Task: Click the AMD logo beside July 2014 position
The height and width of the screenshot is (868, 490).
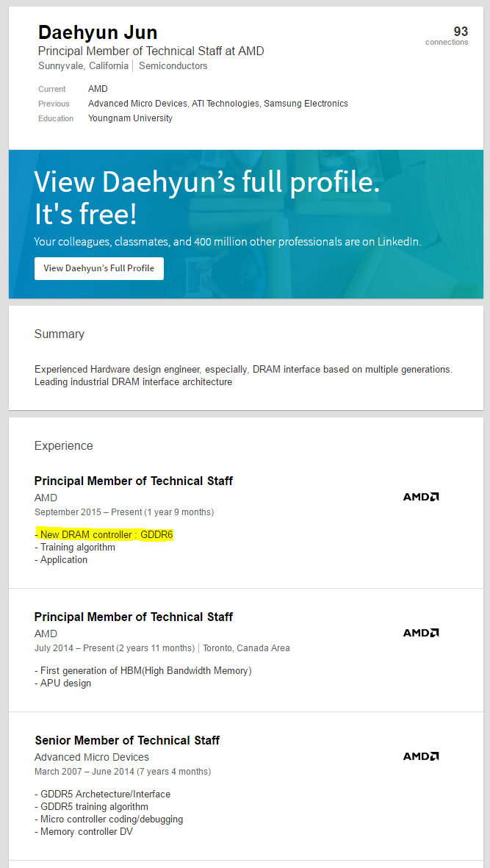Action: pyautogui.click(x=421, y=633)
